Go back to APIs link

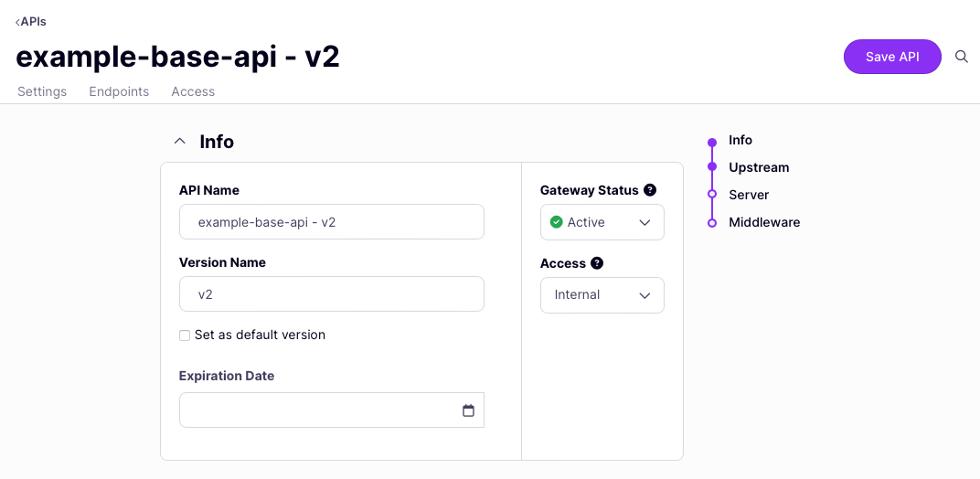click(x=31, y=21)
